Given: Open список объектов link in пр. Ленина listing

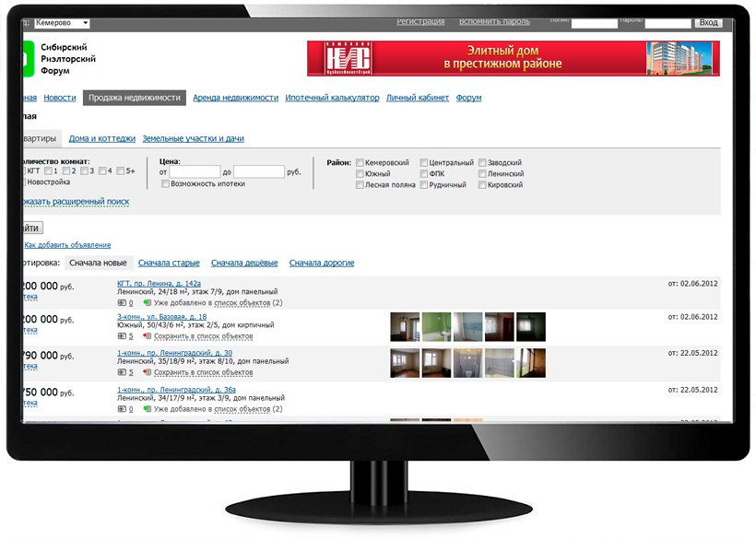Looking at the screenshot, I should click(242, 303).
